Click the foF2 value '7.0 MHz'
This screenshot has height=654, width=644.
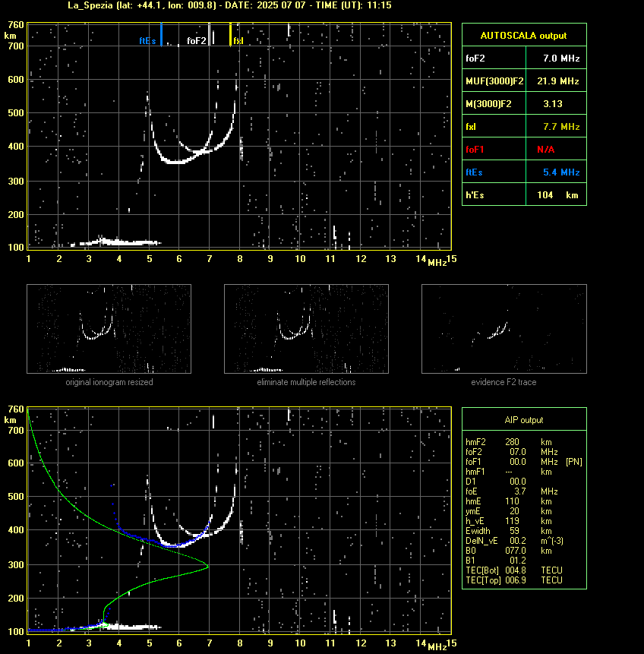[561, 58]
